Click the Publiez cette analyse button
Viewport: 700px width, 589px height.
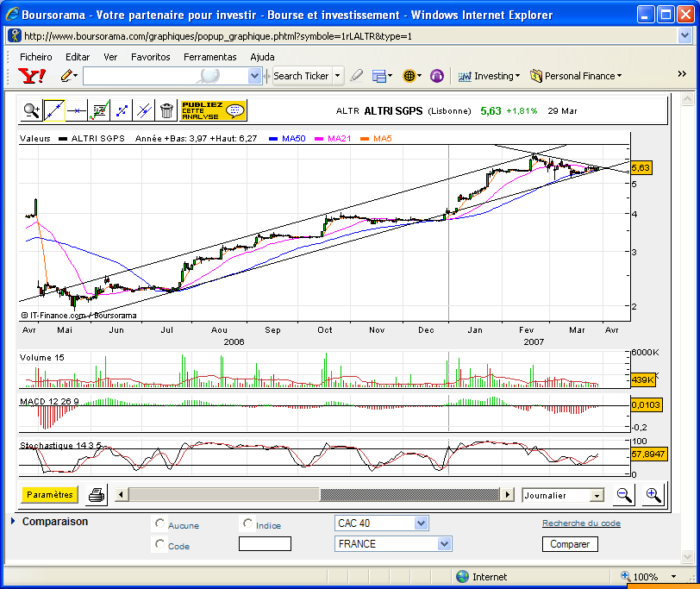pyautogui.click(x=213, y=110)
